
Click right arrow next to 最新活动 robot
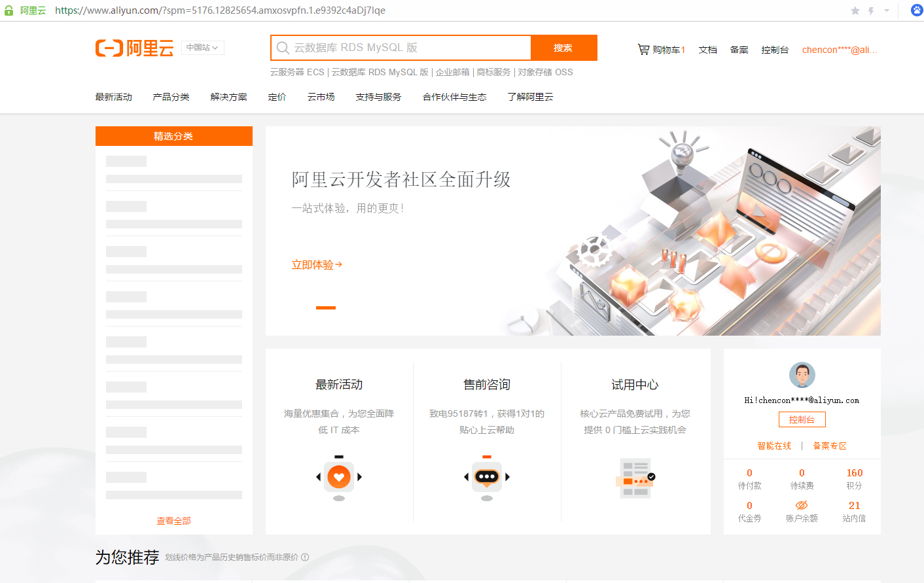[x=360, y=477]
